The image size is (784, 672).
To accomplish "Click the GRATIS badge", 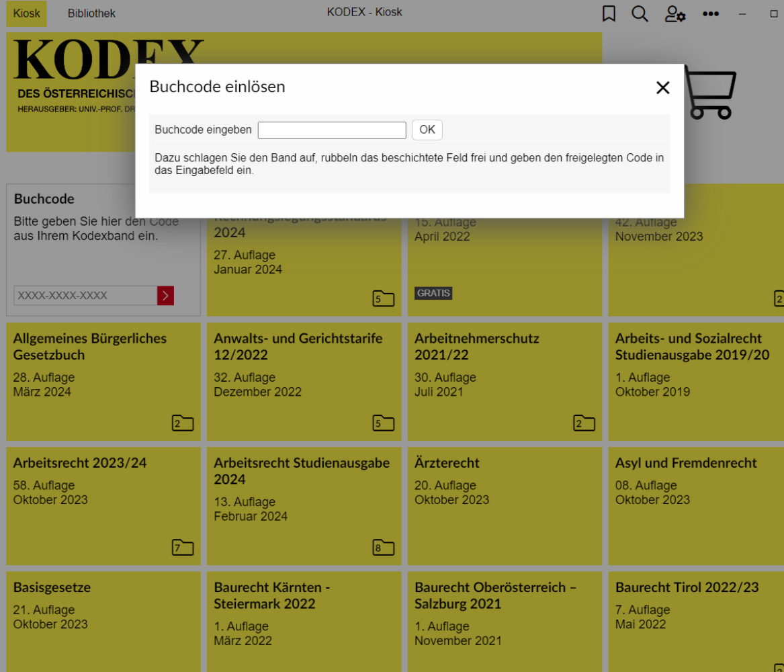I will [433, 293].
